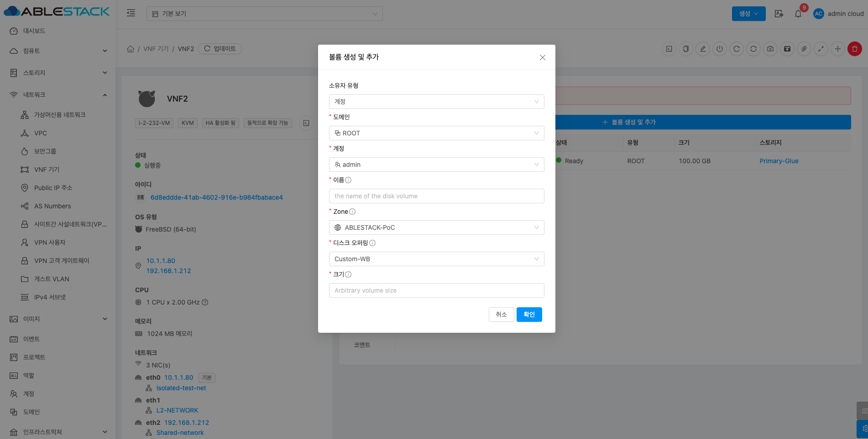Click the paperclip attach ISO icon
The image size is (868, 439).
pyautogui.click(x=804, y=49)
